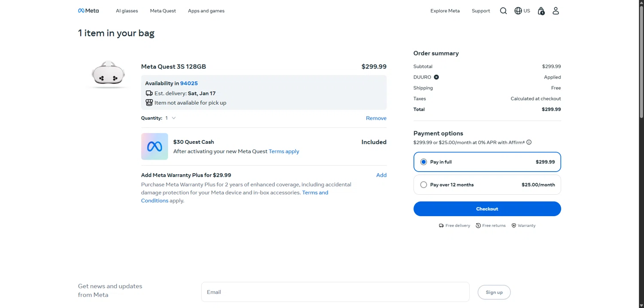Click the Order summary heading
The height and width of the screenshot is (308, 644).
tap(436, 53)
